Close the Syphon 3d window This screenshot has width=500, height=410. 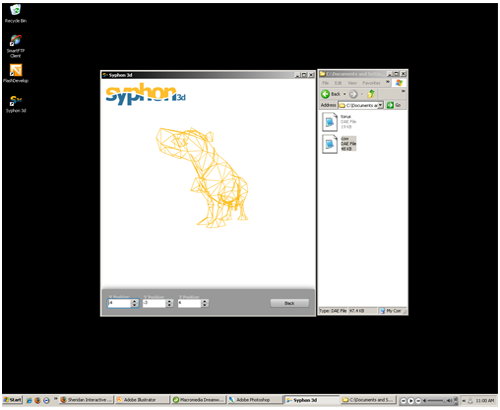pos(311,75)
